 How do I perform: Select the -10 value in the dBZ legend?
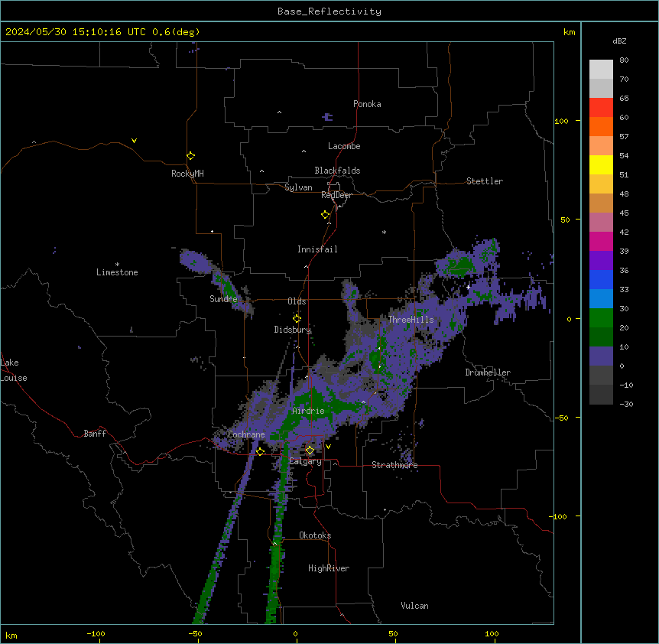pyautogui.click(x=626, y=385)
